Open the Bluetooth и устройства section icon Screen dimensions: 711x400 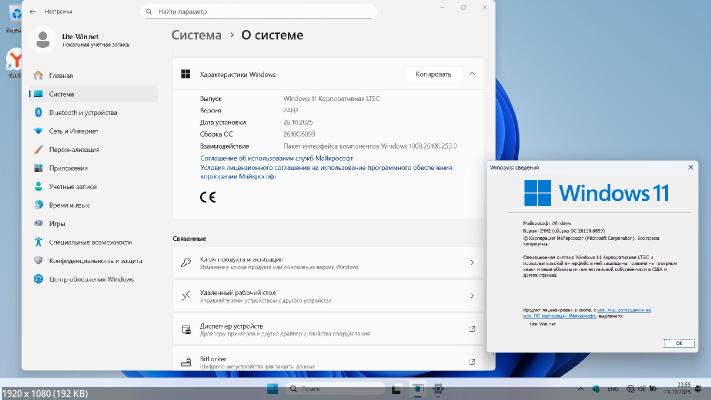(x=39, y=112)
